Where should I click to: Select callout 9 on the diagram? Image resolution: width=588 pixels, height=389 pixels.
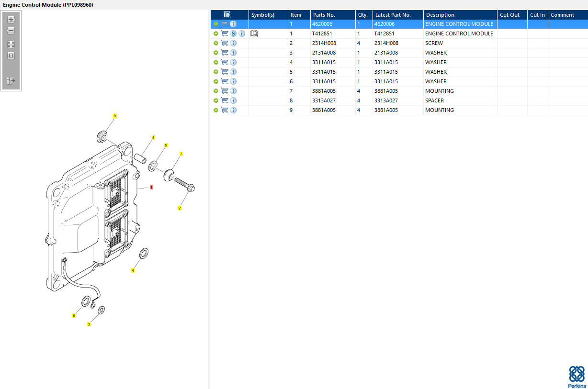115,116
